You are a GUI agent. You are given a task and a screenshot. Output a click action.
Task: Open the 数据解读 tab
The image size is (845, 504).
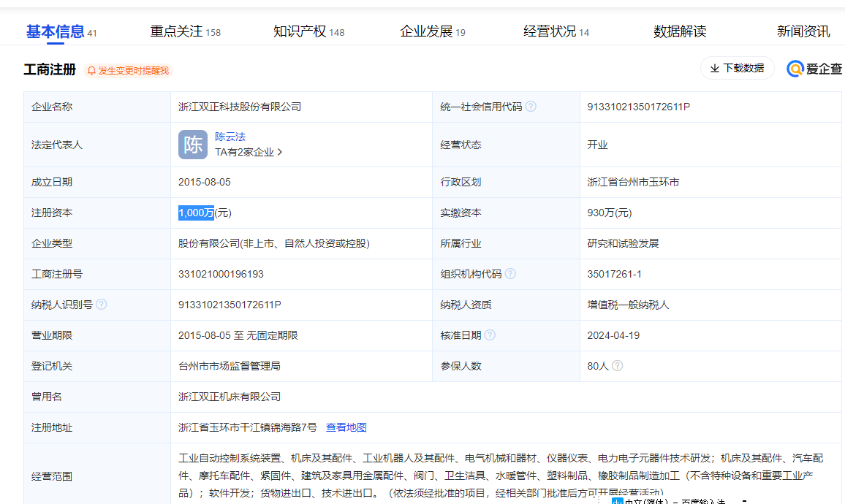point(680,31)
